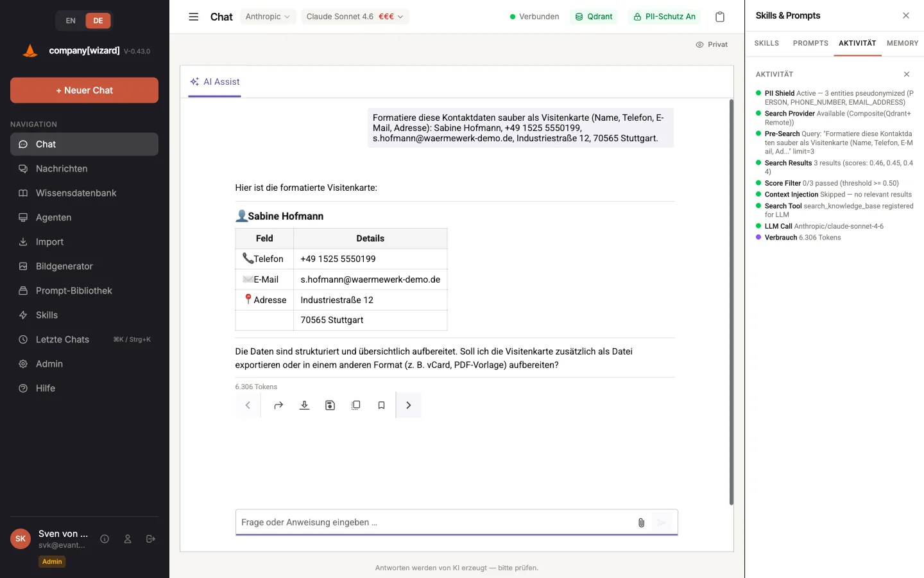Start a new chat with Neuer Chat
Image resolution: width=924 pixels, height=578 pixels.
(x=84, y=91)
